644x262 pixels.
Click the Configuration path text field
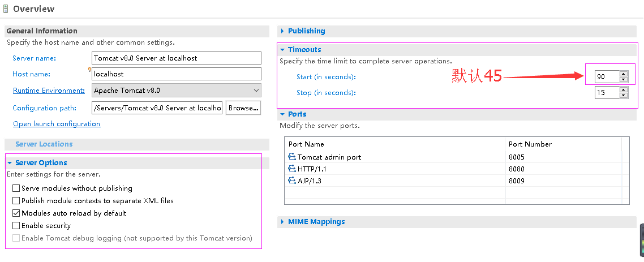pos(157,108)
